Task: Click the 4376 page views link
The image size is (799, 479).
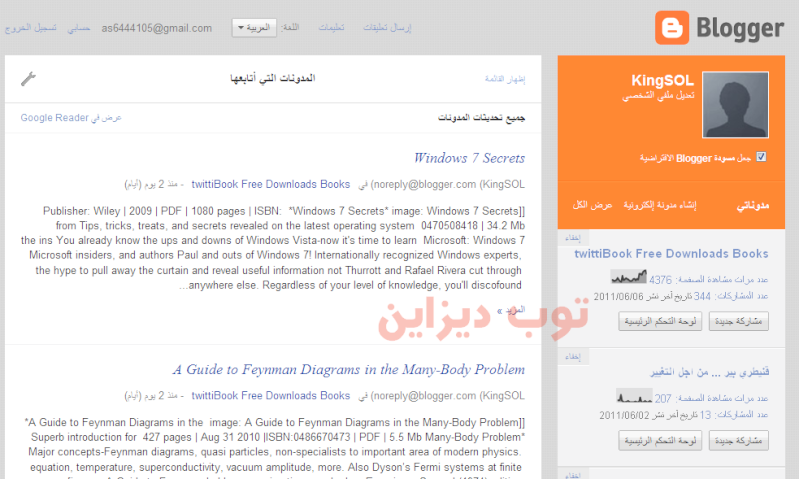Action: (660, 280)
